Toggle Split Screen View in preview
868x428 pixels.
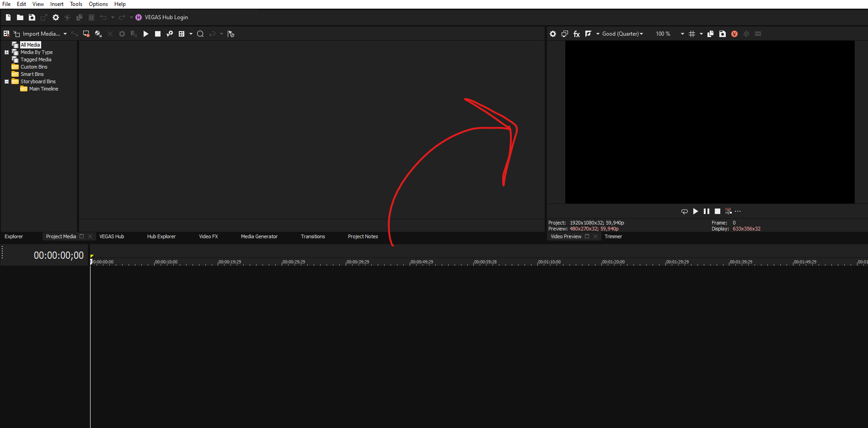point(589,34)
